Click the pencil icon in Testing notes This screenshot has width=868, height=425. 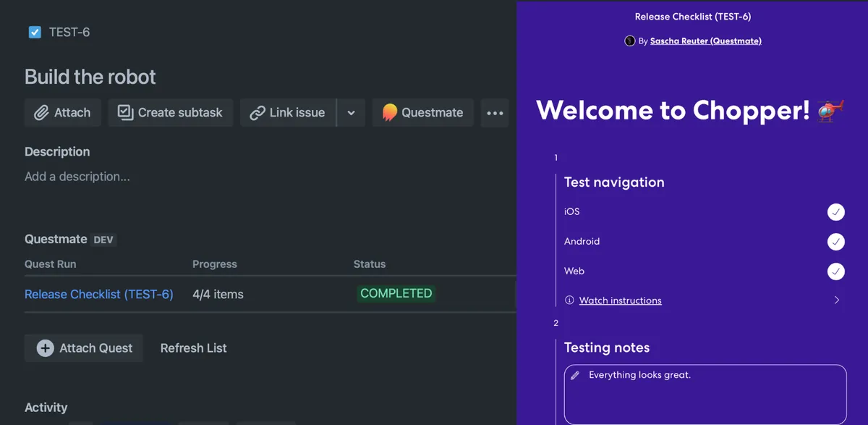(575, 375)
